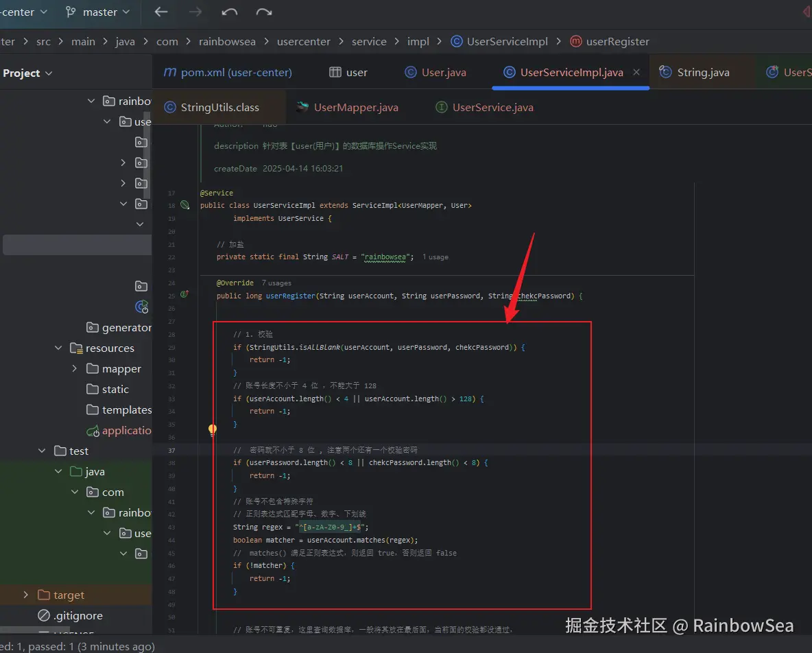Image resolution: width=812 pixels, height=653 pixels.
Task: Click the undo arrow icon
Action: pyautogui.click(x=230, y=12)
